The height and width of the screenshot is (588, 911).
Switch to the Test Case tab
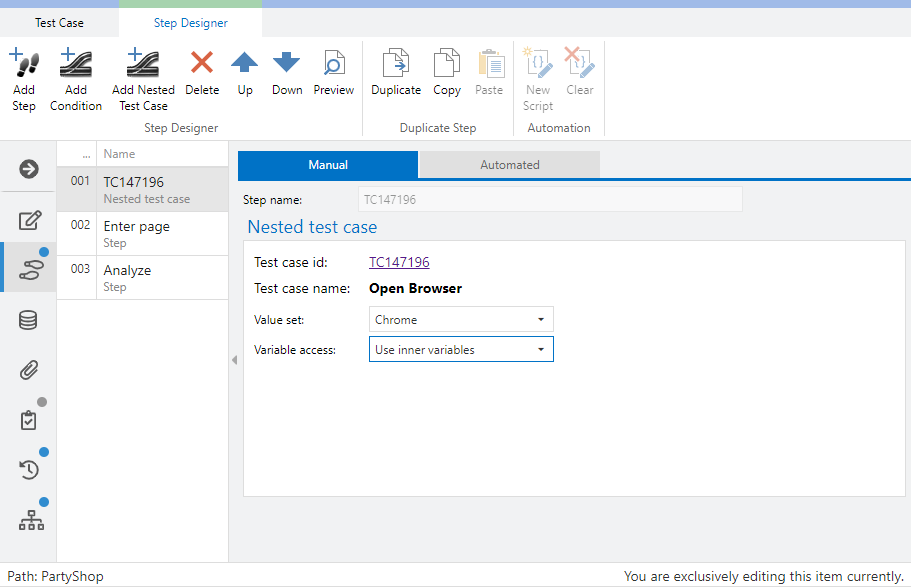(59, 22)
